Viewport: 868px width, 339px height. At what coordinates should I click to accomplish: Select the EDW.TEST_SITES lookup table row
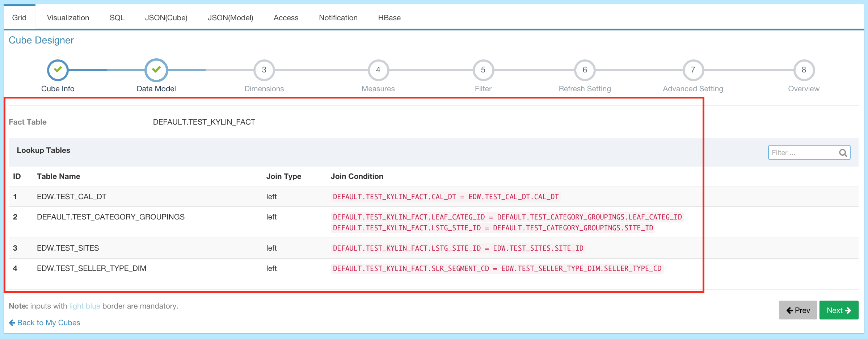tap(68, 248)
